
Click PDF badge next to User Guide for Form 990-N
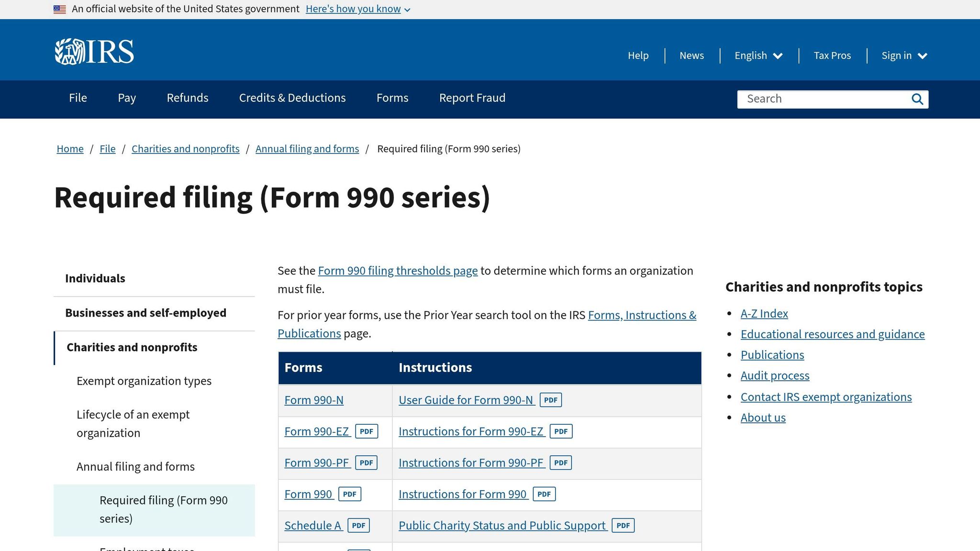point(551,400)
